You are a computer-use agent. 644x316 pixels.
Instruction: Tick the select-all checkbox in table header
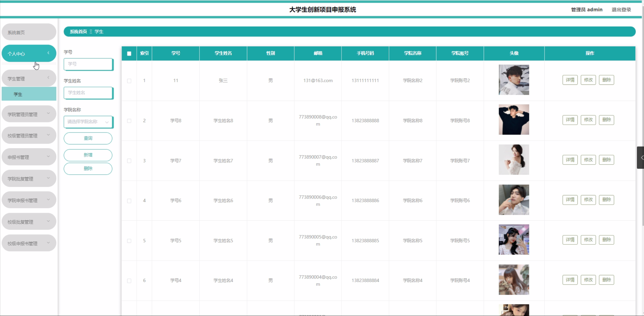point(129,53)
